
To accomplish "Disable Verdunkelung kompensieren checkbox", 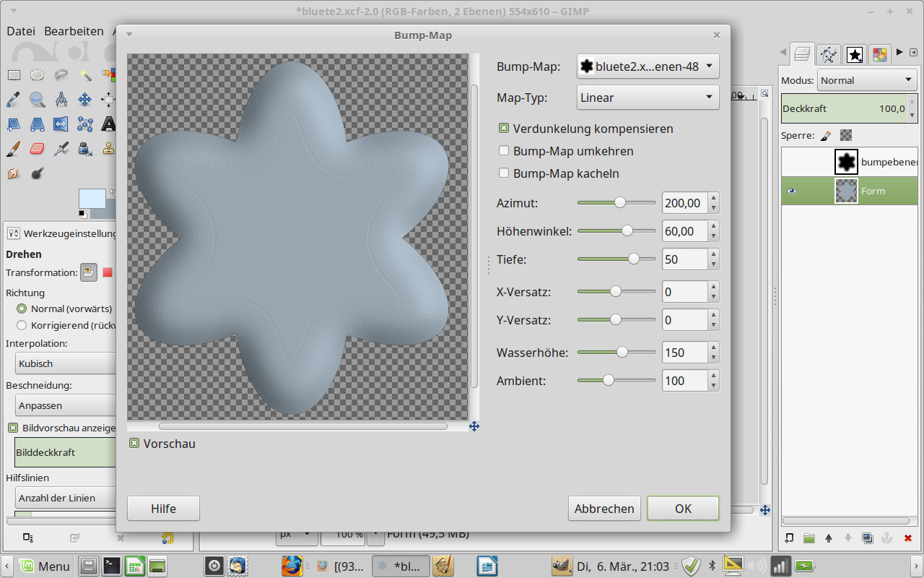I will pos(504,129).
